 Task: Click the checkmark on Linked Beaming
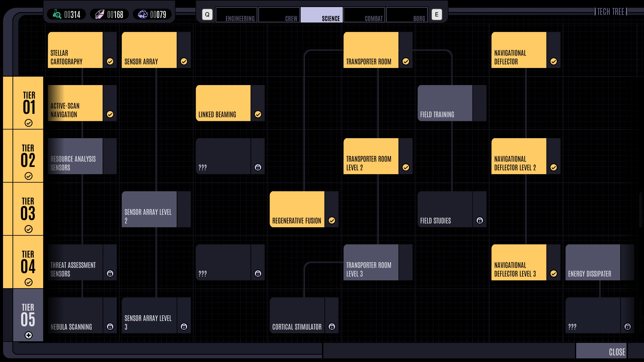(x=258, y=114)
